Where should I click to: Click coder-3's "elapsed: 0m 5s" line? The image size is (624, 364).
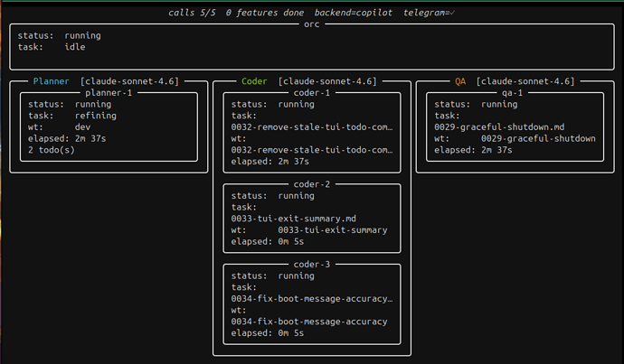point(268,333)
